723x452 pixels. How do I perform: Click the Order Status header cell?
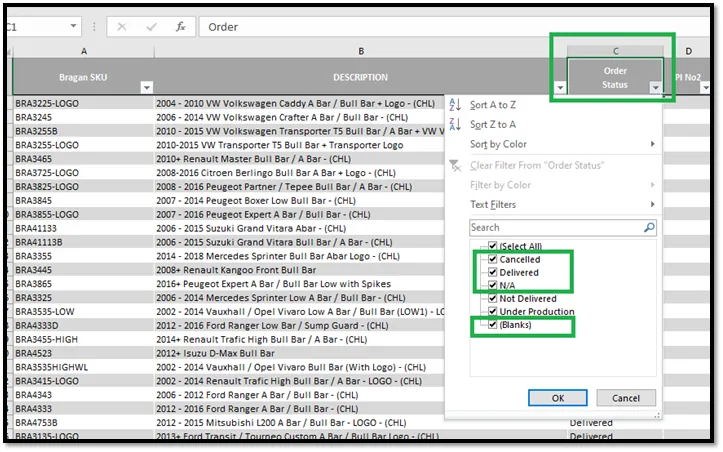615,77
